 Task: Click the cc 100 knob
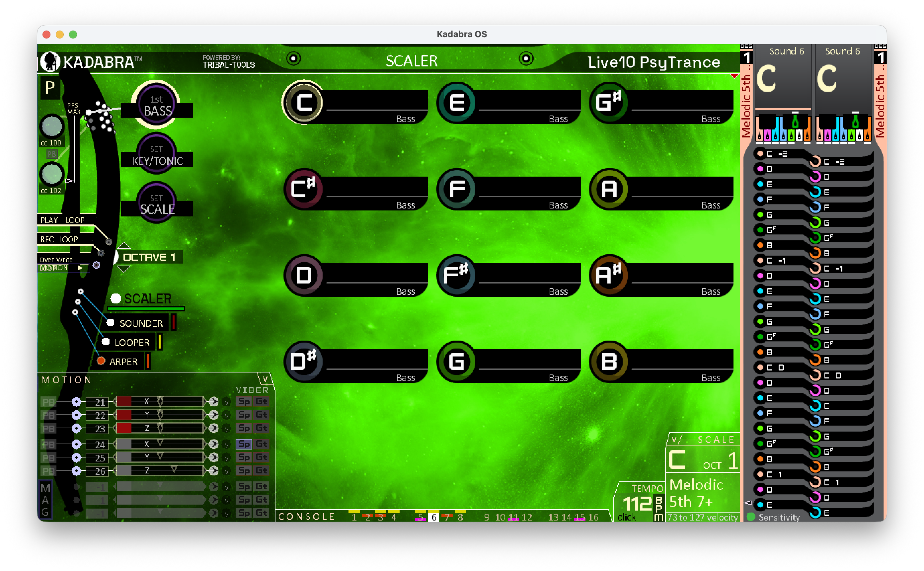point(51,126)
